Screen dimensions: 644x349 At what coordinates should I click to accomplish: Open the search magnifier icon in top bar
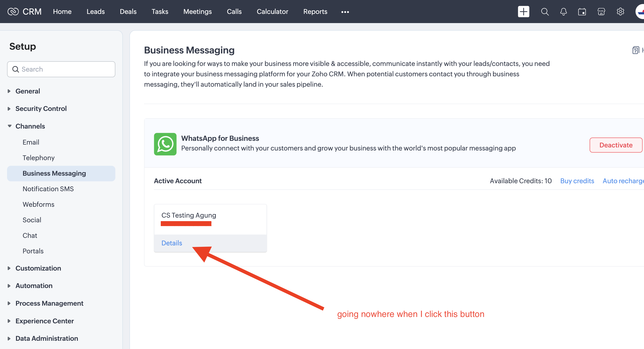(544, 12)
